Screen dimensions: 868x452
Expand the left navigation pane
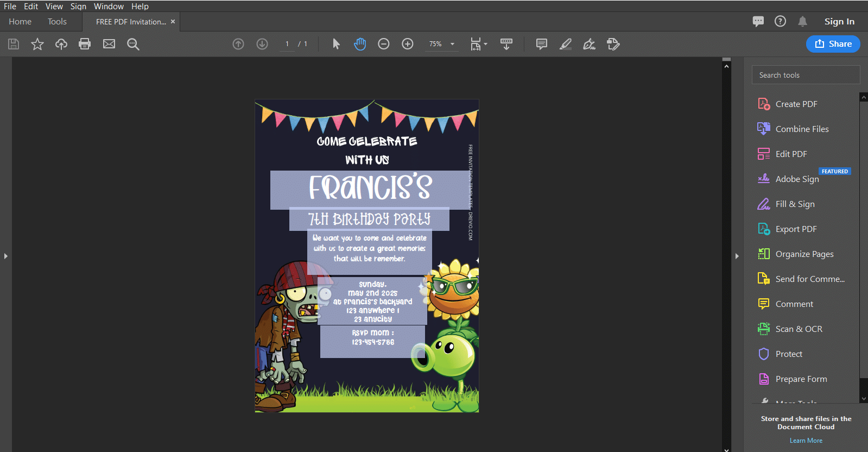6,256
